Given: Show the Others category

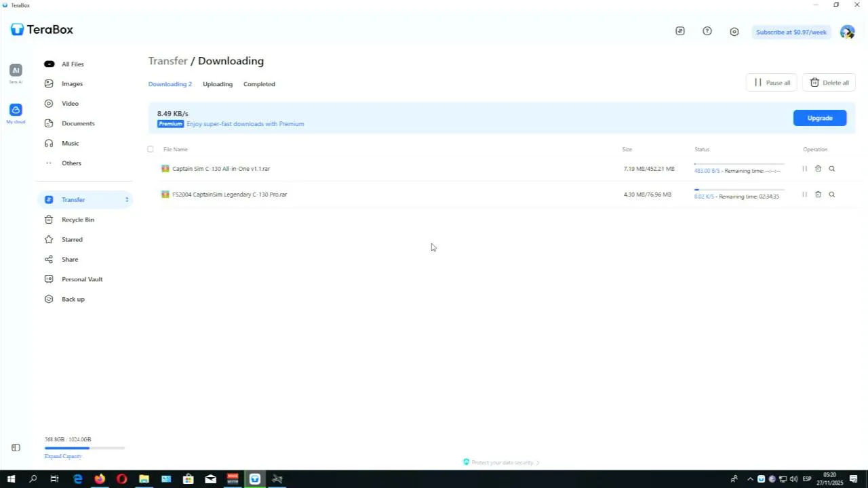Looking at the screenshot, I should [x=71, y=163].
